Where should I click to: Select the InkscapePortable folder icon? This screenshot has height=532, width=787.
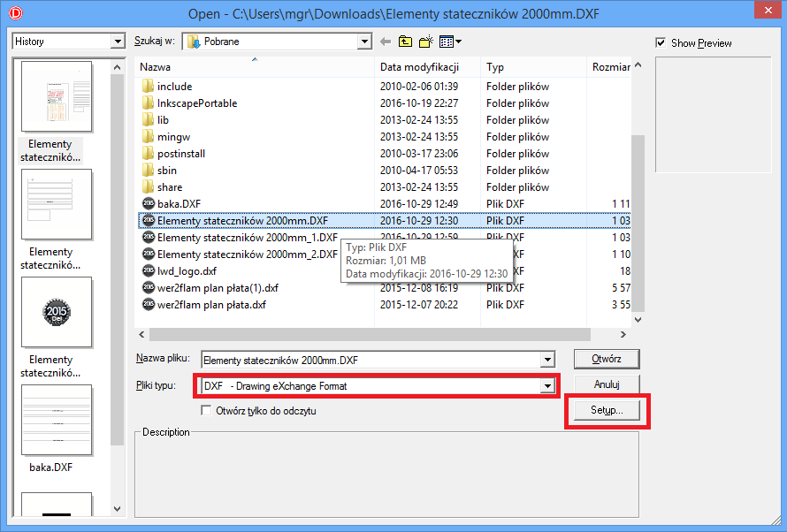tap(148, 103)
